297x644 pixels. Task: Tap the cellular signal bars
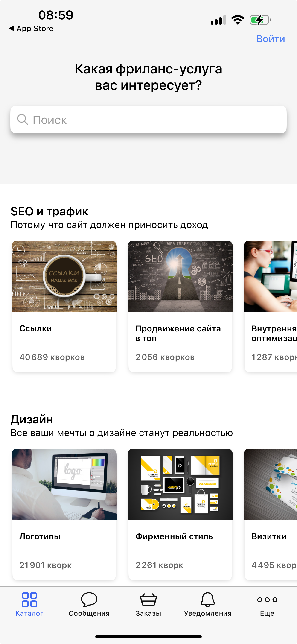click(x=218, y=20)
